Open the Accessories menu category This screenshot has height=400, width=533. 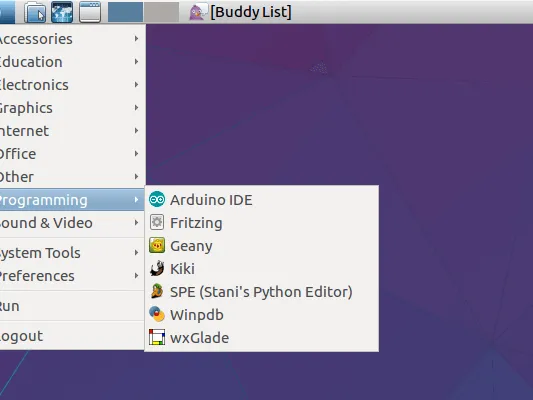72,39
